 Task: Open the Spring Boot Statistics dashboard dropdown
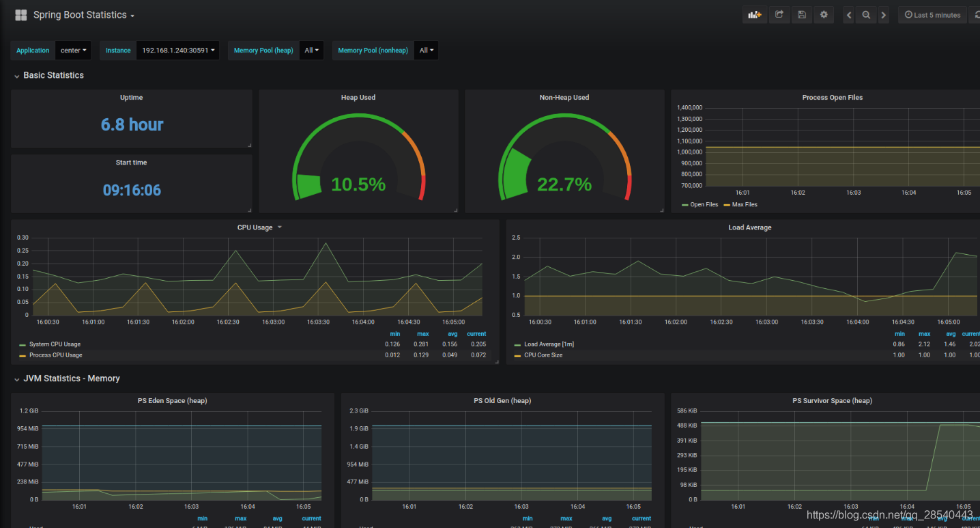(84, 15)
